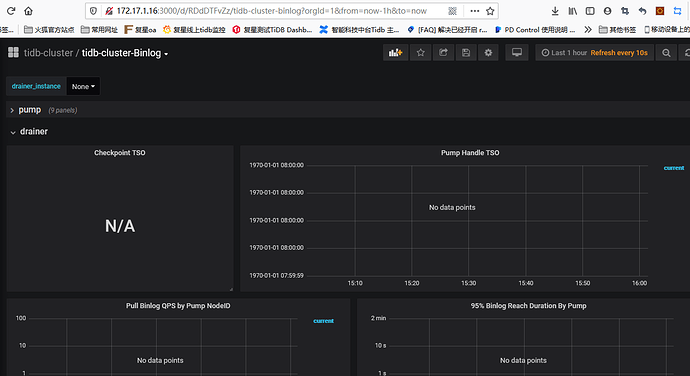
Task: Go to the browser home page icon
Action: pos(29,11)
